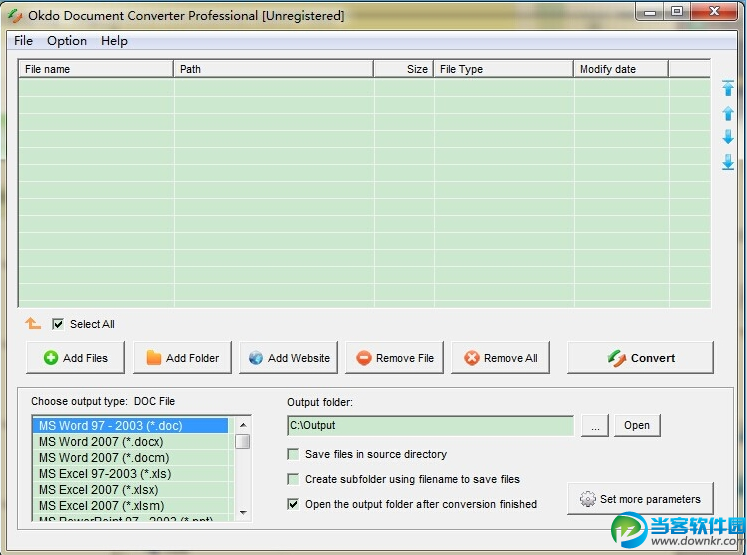
Task: Click Remove All button
Action: 500,358
